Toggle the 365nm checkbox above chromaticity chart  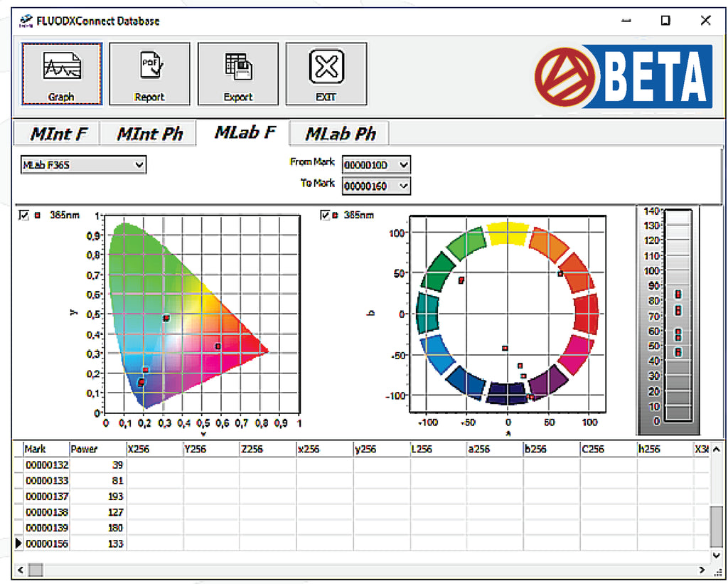[x=23, y=215]
